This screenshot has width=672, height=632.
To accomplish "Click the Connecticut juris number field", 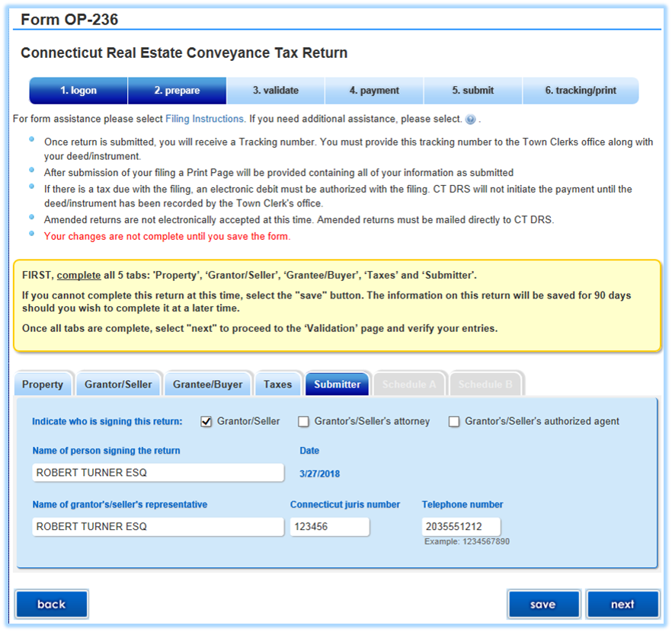I will pyautogui.click(x=329, y=527).
